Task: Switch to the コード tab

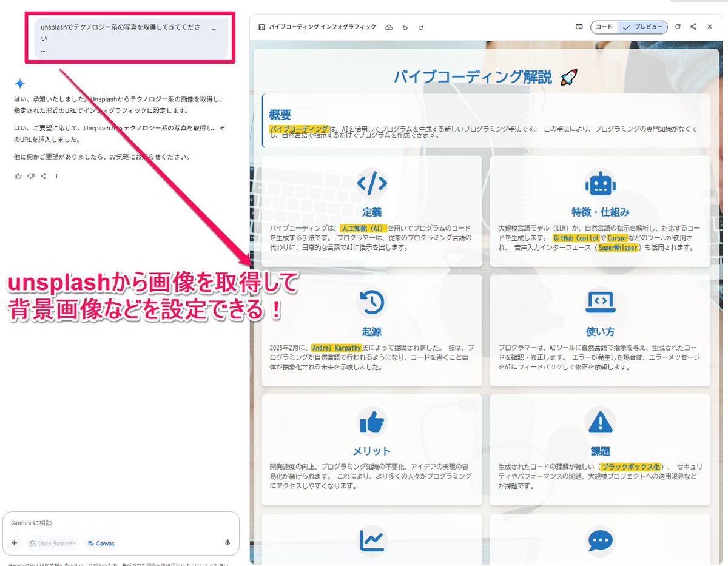Action: pos(604,27)
